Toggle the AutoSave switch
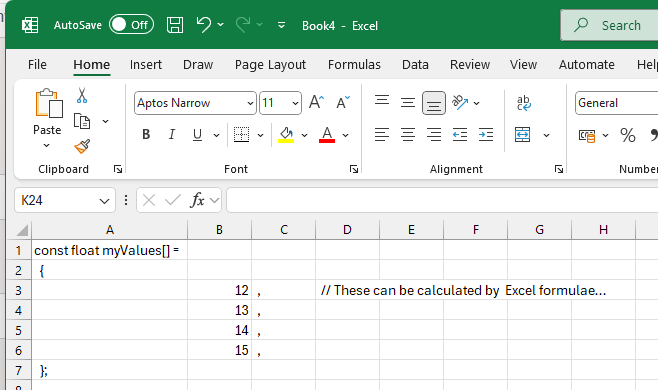Image resolution: width=658 pixels, height=390 pixels. click(x=131, y=25)
